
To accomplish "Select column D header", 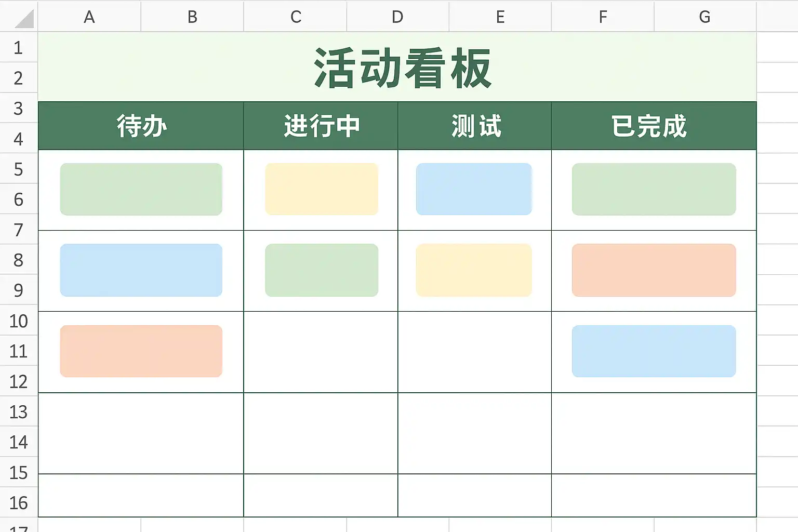I will pyautogui.click(x=397, y=17).
